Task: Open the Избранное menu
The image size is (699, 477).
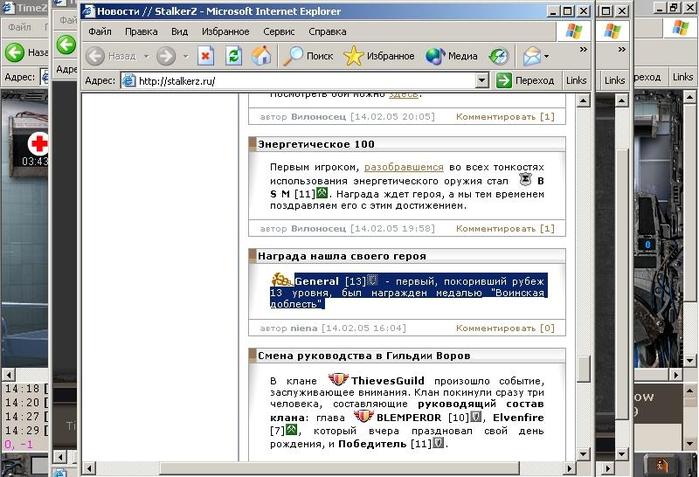Action: point(225,32)
